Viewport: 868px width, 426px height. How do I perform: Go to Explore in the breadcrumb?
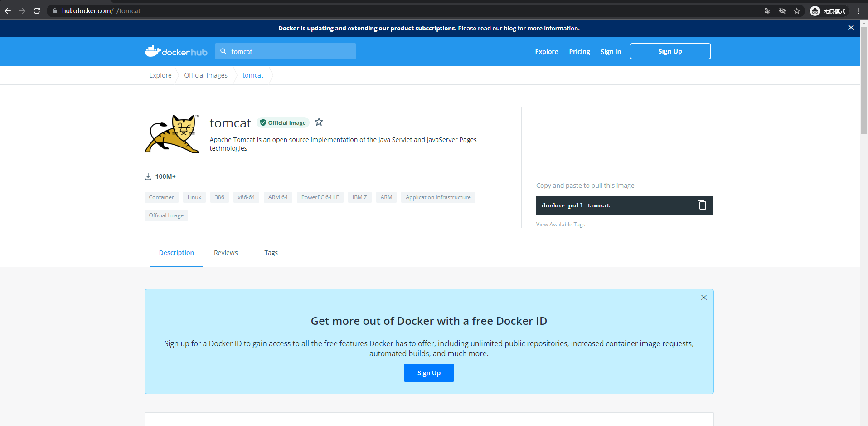[x=160, y=75]
